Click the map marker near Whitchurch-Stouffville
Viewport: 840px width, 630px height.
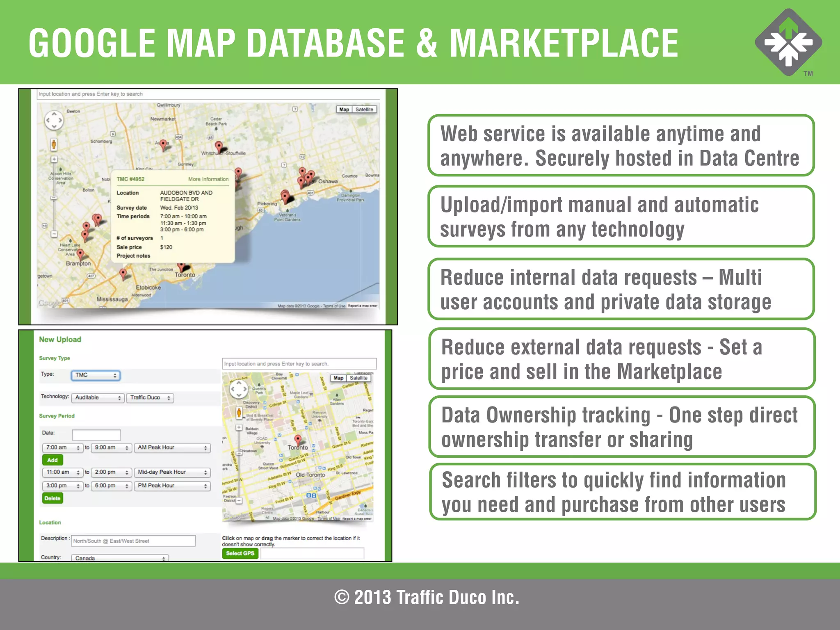pos(219,146)
